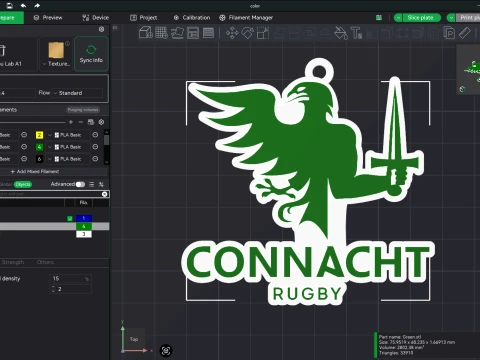
Task: Click the Slice plate button
Action: click(421, 18)
